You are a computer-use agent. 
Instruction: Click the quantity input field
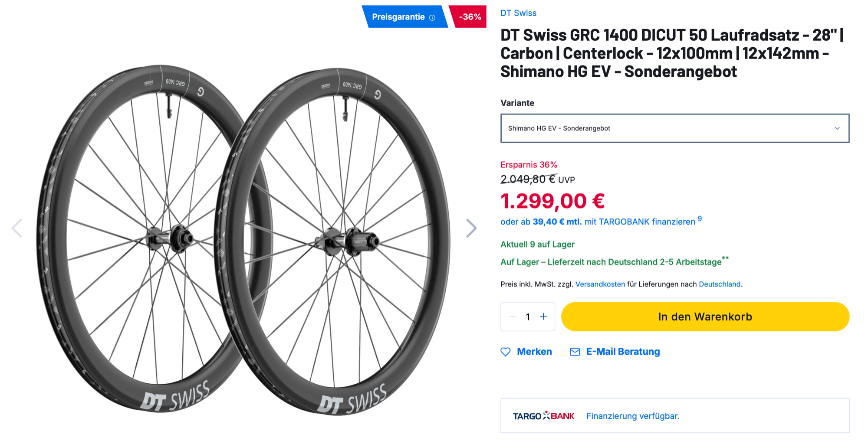click(528, 317)
